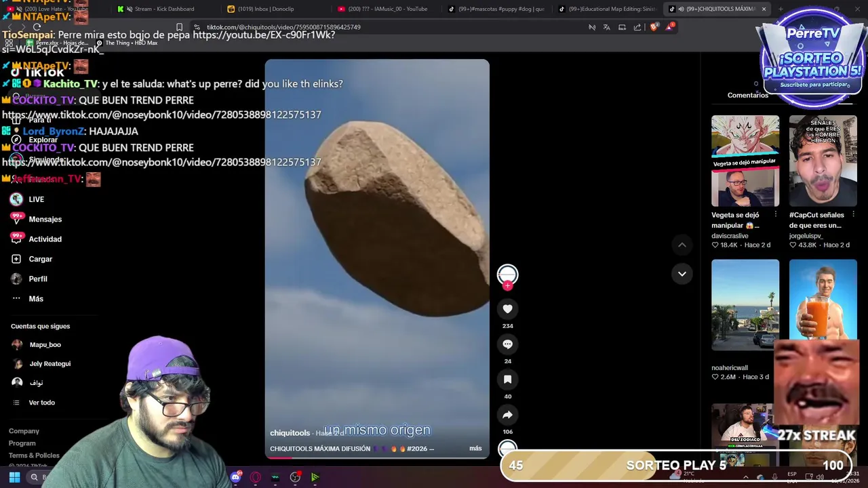868x488 pixels.
Task: Switch to the IAMusic_00 - YouTube tab
Action: (384, 9)
